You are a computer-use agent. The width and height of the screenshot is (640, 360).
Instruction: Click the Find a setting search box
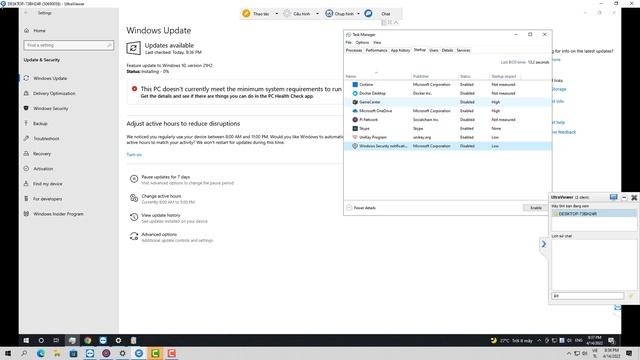tap(69, 45)
